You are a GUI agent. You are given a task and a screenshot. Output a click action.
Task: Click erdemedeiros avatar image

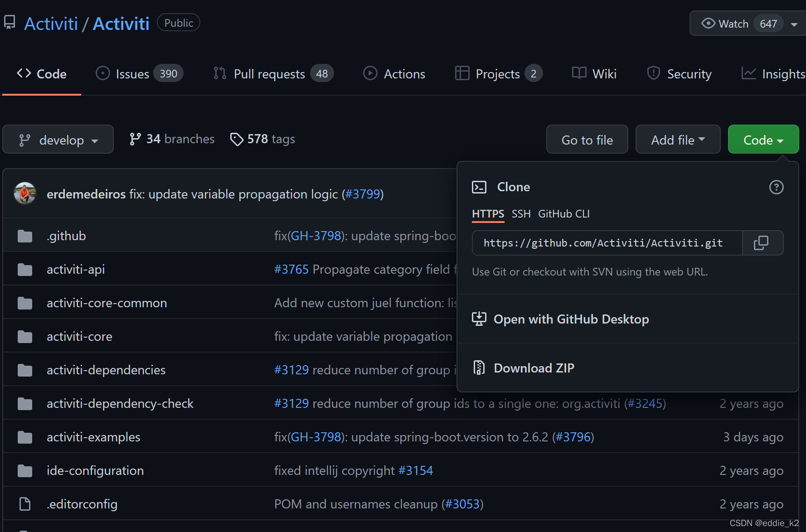25,193
